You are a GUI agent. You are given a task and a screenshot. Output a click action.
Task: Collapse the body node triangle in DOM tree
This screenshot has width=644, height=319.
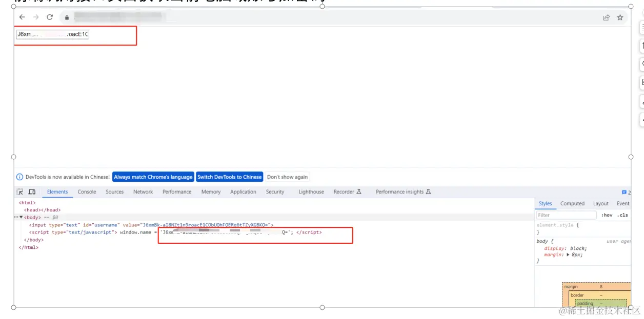tap(21, 218)
